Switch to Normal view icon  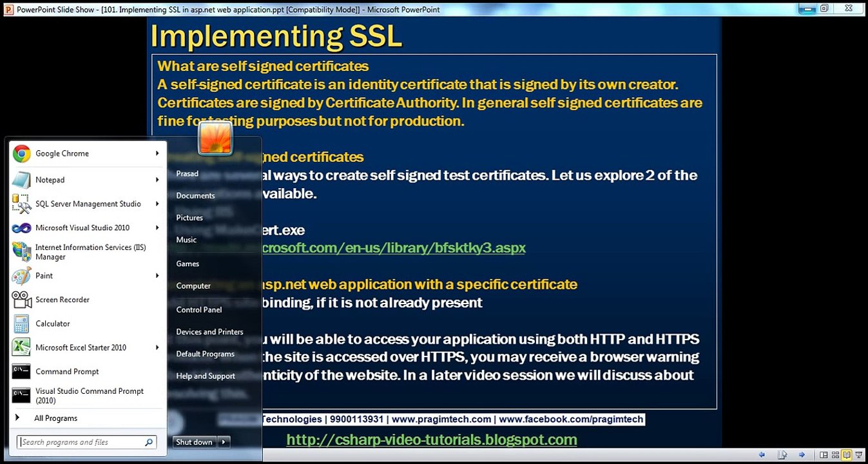[x=824, y=455]
